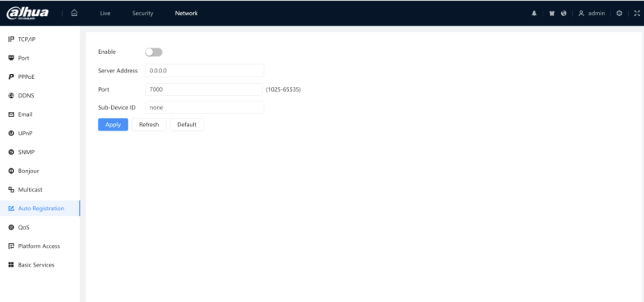Select Bonjour in the sidebar
Viewport: 644px width, 302px height.
point(39,171)
